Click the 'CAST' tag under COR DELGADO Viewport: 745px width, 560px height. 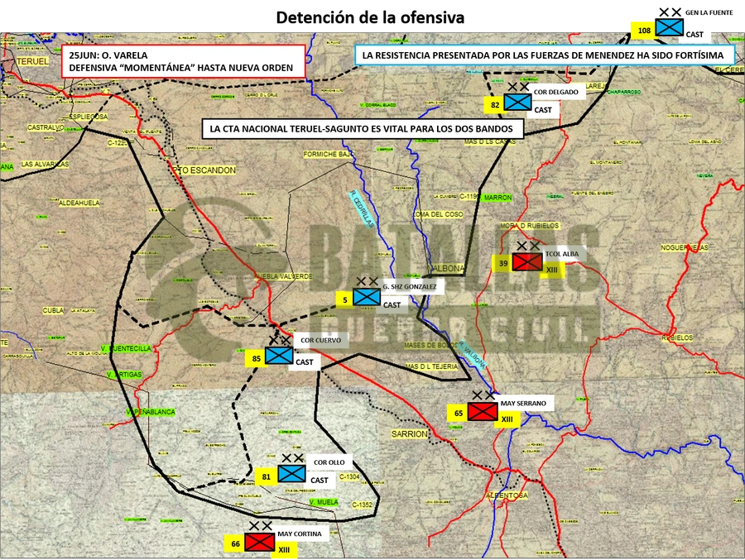543,110
